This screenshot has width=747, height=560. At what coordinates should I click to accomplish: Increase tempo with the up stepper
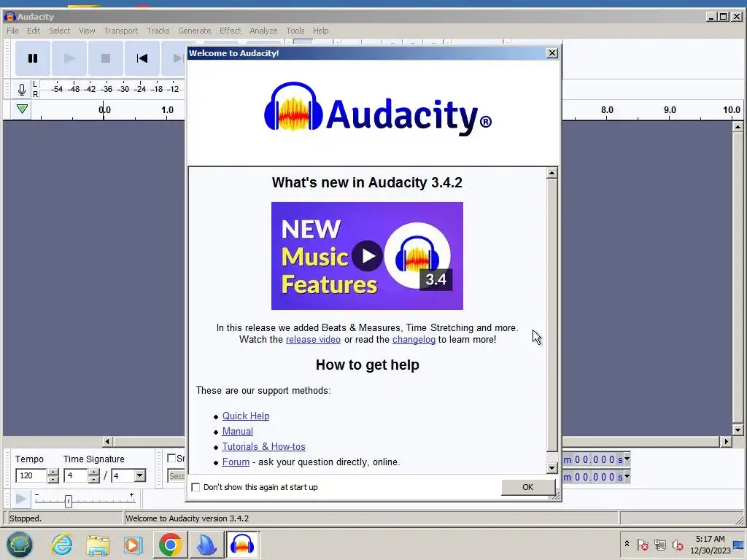tap(53, 472)
